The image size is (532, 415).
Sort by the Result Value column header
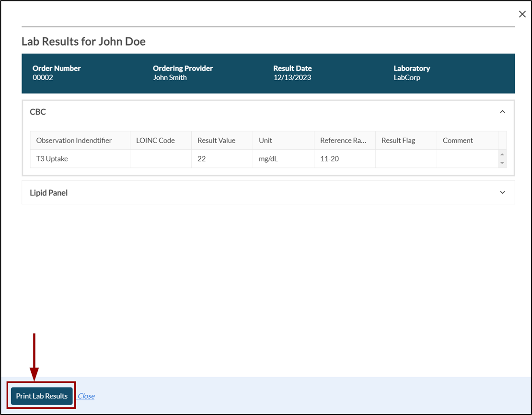tap(216, 141)
